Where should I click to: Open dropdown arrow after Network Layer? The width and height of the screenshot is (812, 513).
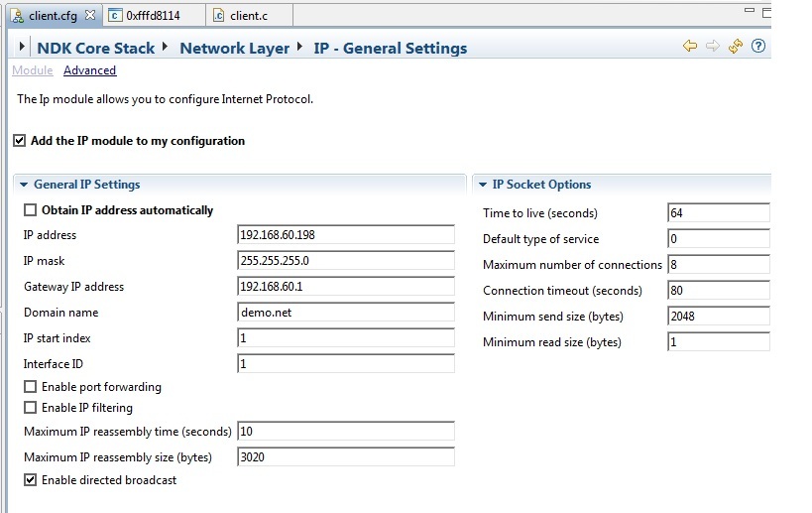coord(299,47)
